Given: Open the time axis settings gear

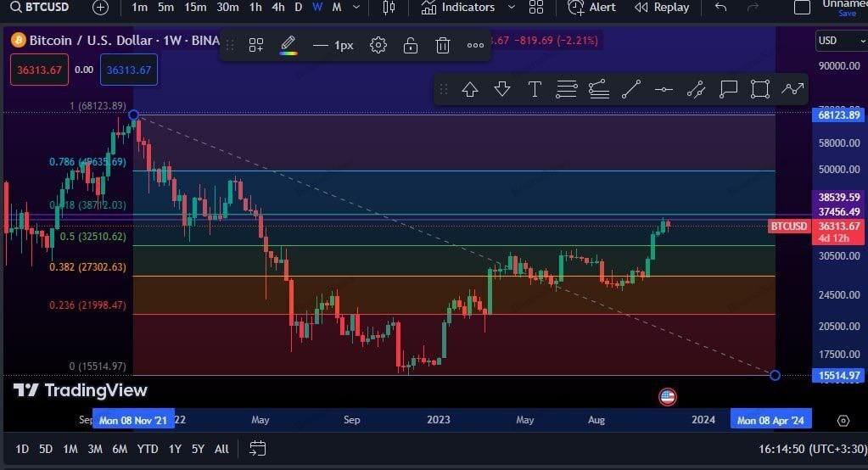Looking at the screenshot, I should 843,421.
